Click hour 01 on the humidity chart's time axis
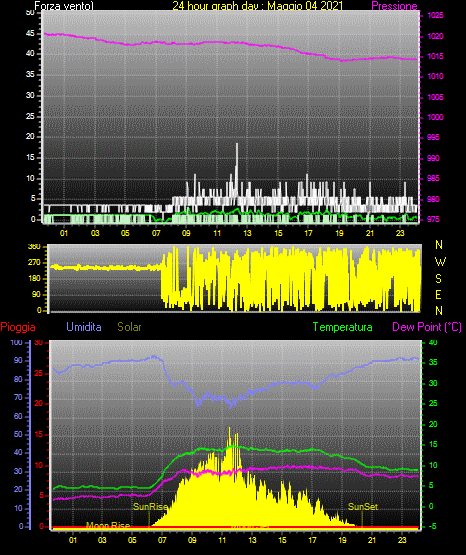Viewport: 466px width, 555px height. (73, 540)
